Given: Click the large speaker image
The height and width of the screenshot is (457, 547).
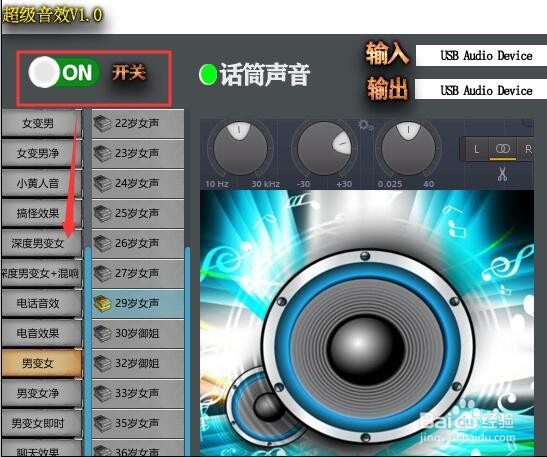Looking at the screenshot, I should click(x=367, y=347).
